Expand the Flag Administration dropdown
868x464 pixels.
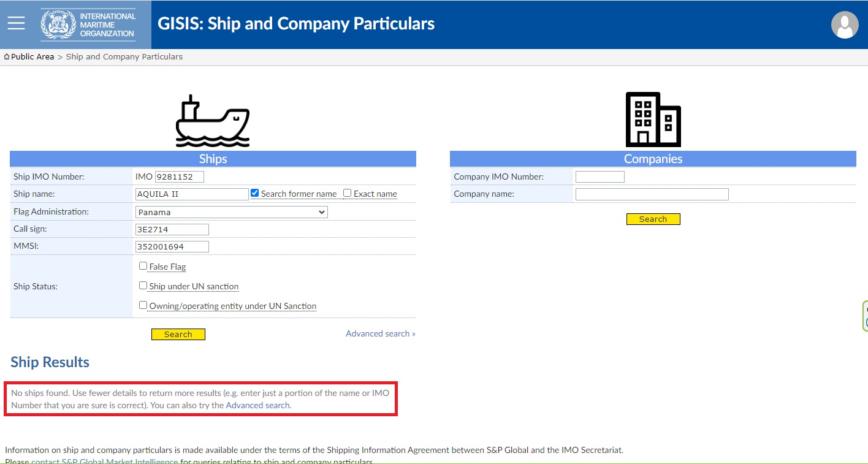pyautogui.click(x=232, y=212)
